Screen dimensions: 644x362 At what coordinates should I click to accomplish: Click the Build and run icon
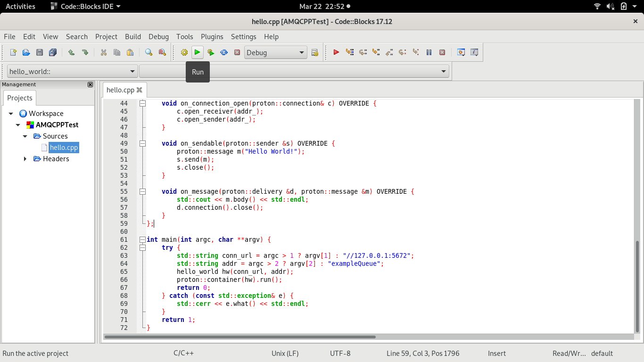pyautogui.click(x=211, y=52)
